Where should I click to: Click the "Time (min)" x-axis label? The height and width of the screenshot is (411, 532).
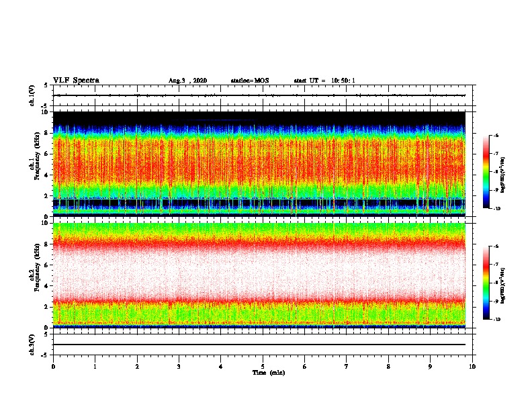point(269,373)
